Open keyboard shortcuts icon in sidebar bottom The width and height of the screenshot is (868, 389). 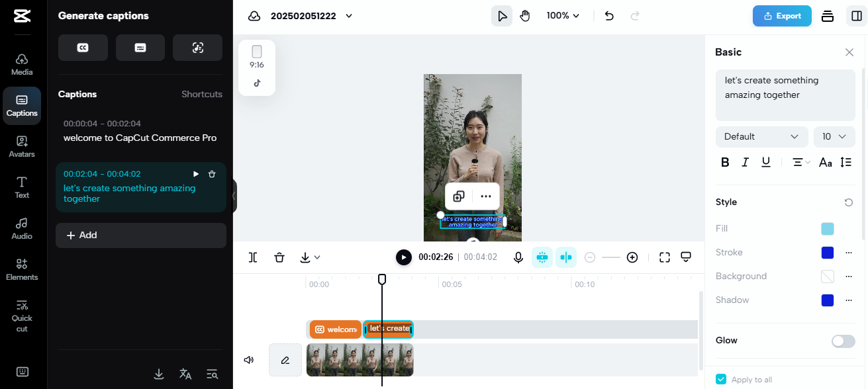point(22,372)
